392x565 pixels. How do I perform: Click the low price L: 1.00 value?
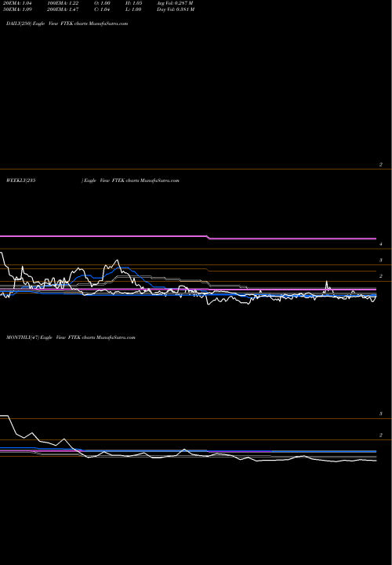click(x=133, y=9)
